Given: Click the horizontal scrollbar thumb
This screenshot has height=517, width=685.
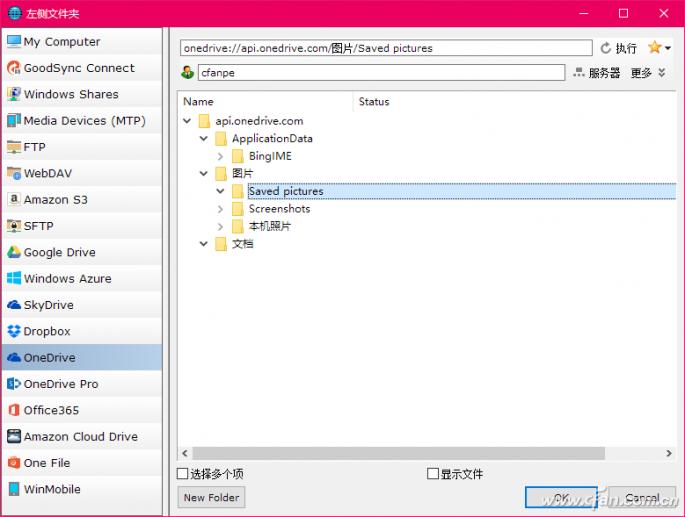Looking at the screenshot, I should (398, 453).
